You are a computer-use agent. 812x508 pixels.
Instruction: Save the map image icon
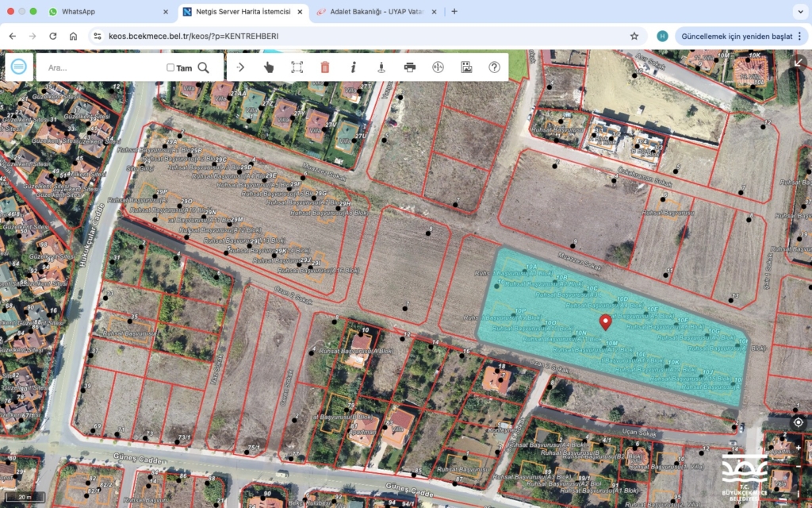[466, 67]
